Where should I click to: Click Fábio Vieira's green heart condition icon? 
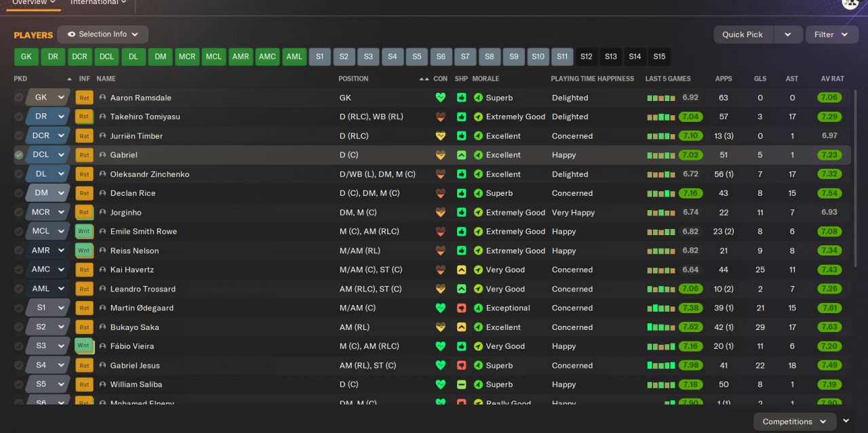[x=441, y=346]
